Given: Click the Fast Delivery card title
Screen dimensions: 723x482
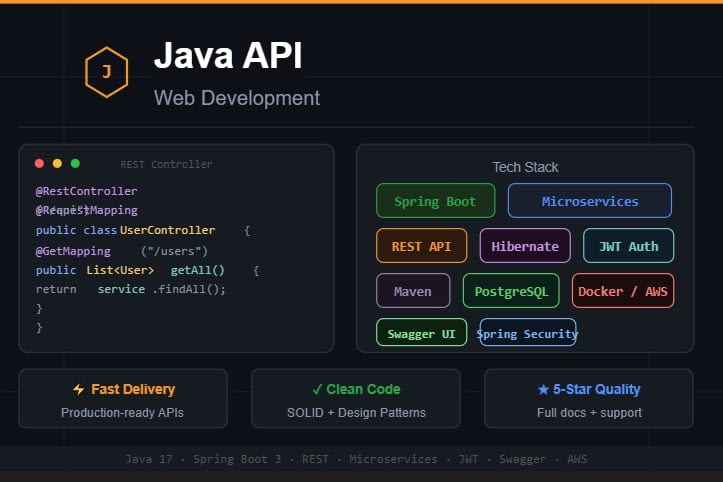Looking at the screenshot, I should (133, 389).
